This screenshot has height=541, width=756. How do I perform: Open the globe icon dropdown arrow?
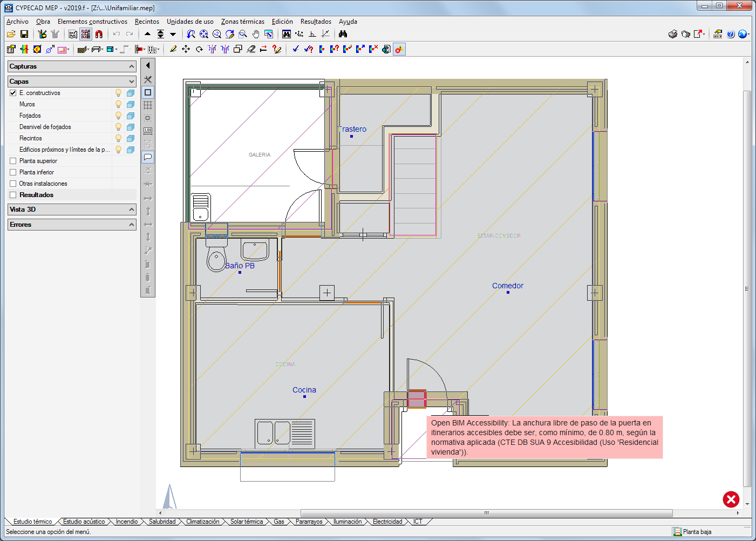749,34
